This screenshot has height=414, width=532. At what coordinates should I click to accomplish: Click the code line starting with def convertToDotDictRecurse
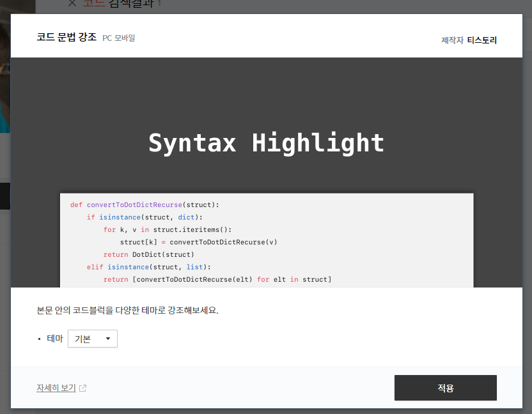[145, 205]
